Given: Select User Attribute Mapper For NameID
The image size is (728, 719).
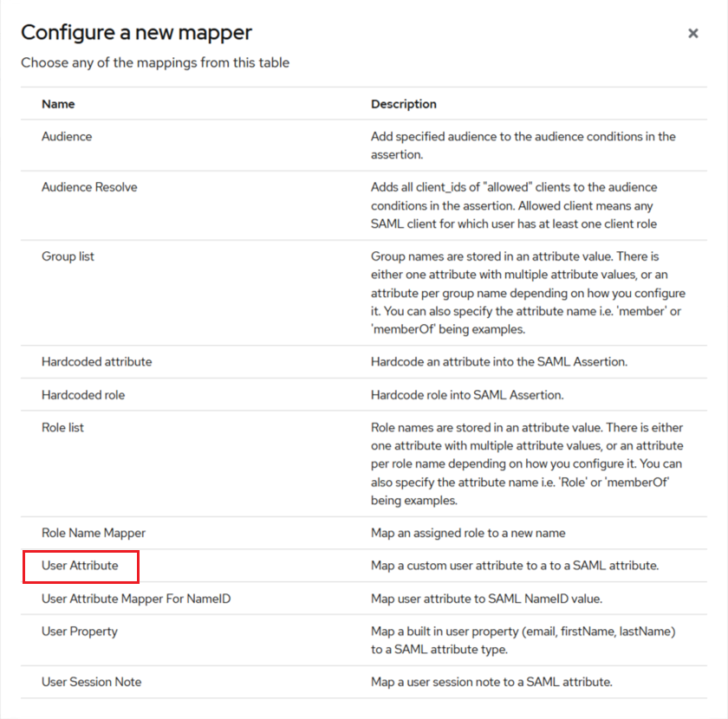Looking at the screenshot, I should [x=136, y=599].
